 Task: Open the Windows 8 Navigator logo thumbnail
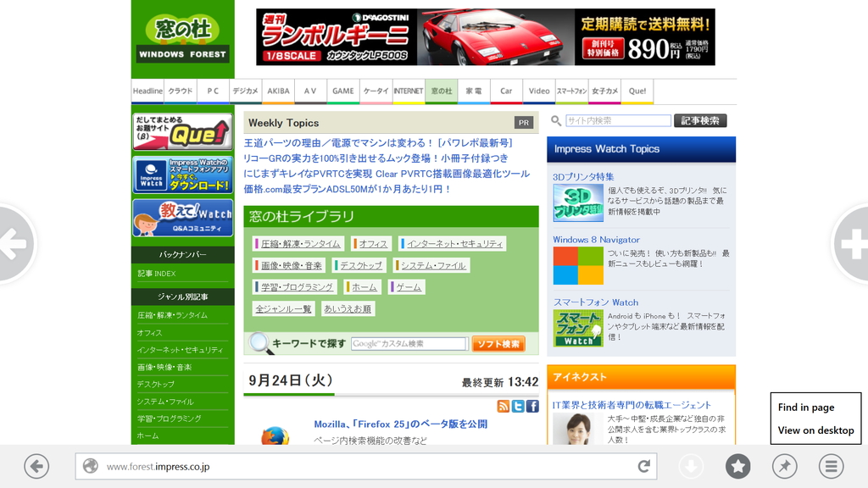click(578, 265)
